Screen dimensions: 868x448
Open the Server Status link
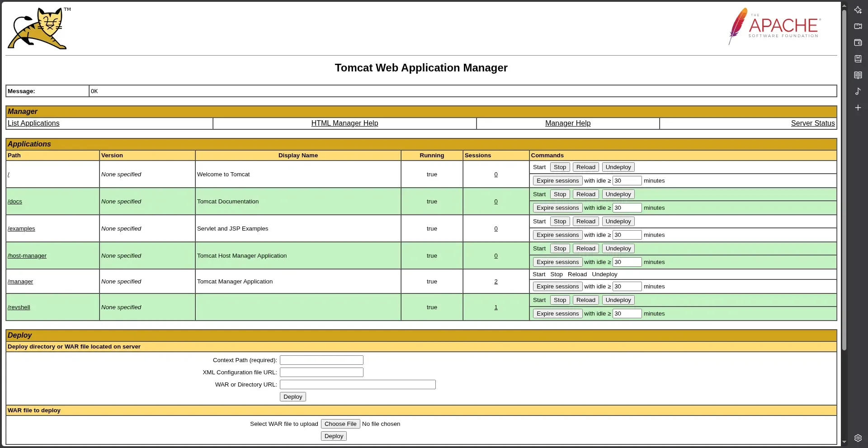click(x=812, y=123)
